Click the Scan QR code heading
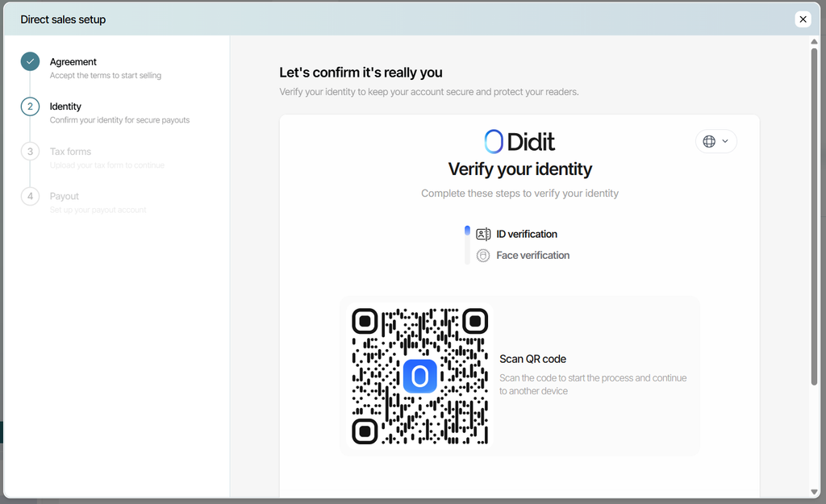The height and width of the screenshot is (504, 826). click(532, 359)
